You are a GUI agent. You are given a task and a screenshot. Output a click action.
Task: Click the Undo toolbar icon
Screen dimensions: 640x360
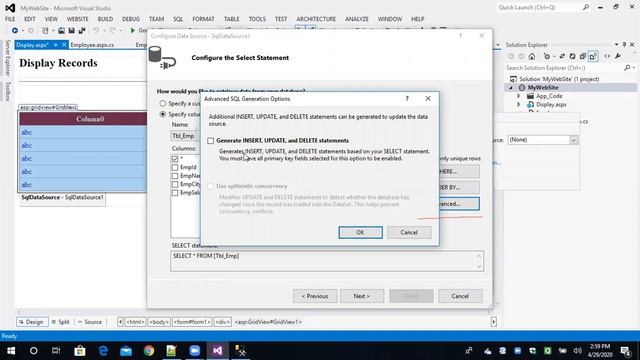[x=96, y=31]
